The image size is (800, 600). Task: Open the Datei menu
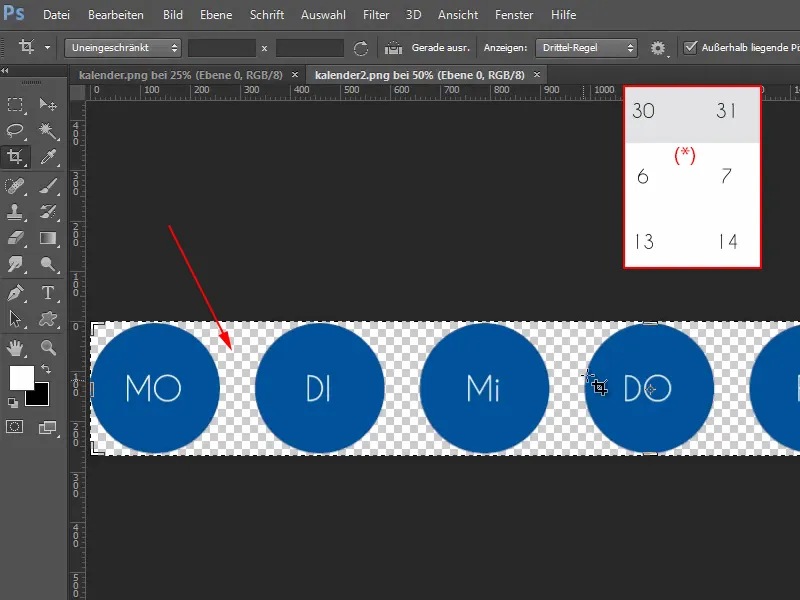(56, 15)
